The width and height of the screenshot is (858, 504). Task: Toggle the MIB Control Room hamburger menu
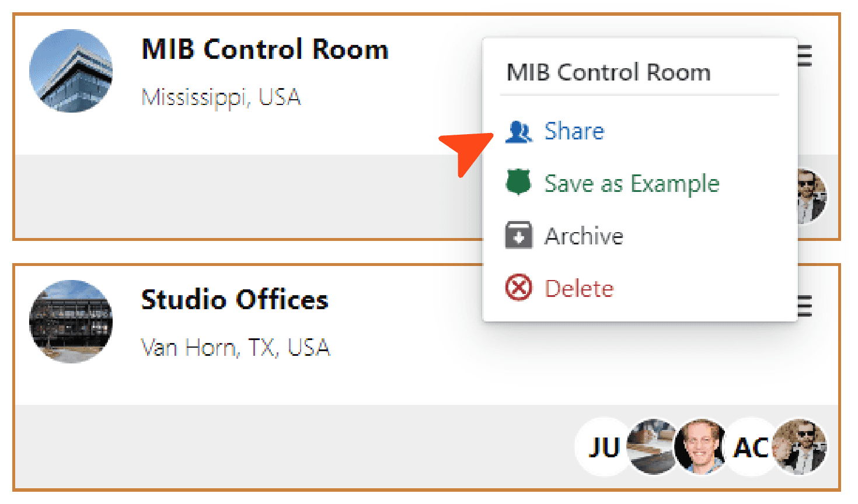pyautogui.click(x=805, y=56)
